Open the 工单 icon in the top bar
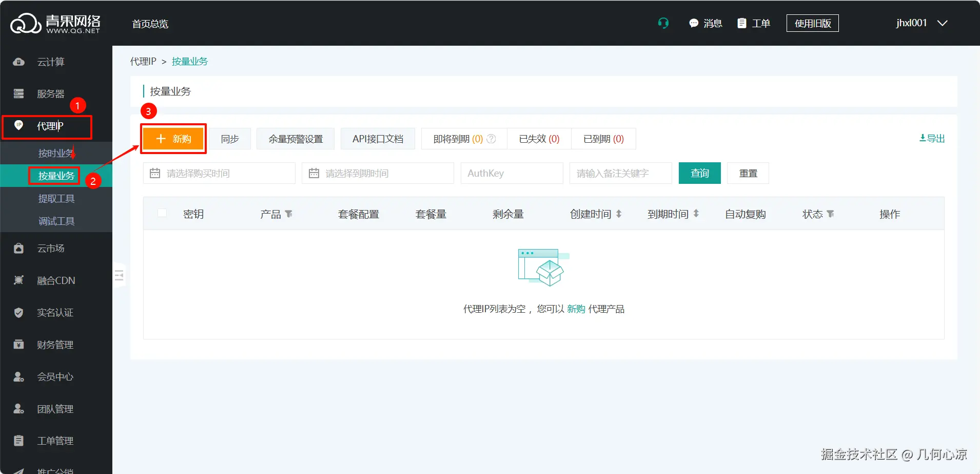 tap(753, 23)
